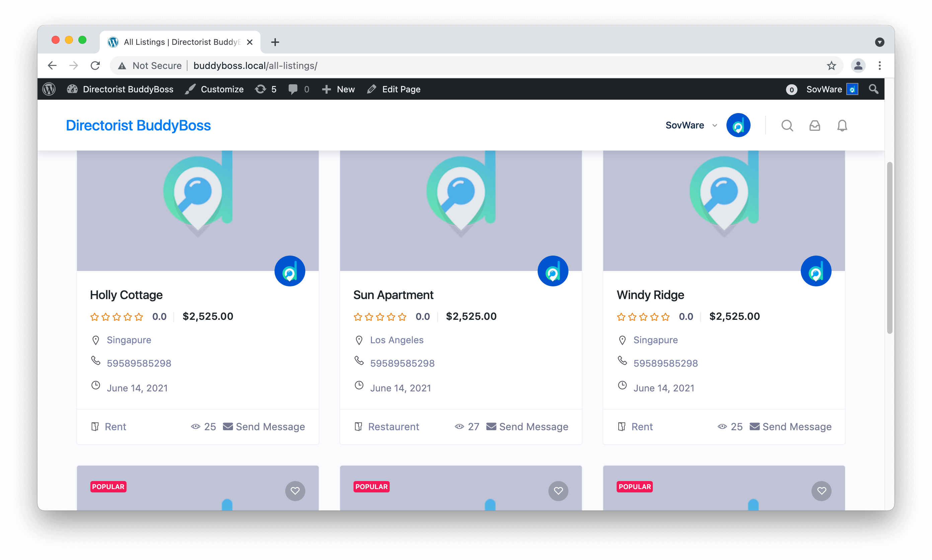Open the messages inbox icon
This screenshot has height=560, width=932.
[814, 125]
